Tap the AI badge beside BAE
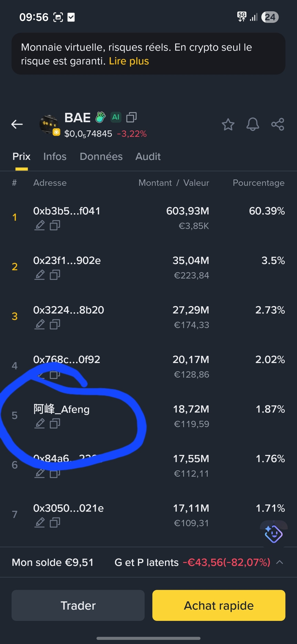The height and width of the screenshot is (644, 297). click(116, 117)
